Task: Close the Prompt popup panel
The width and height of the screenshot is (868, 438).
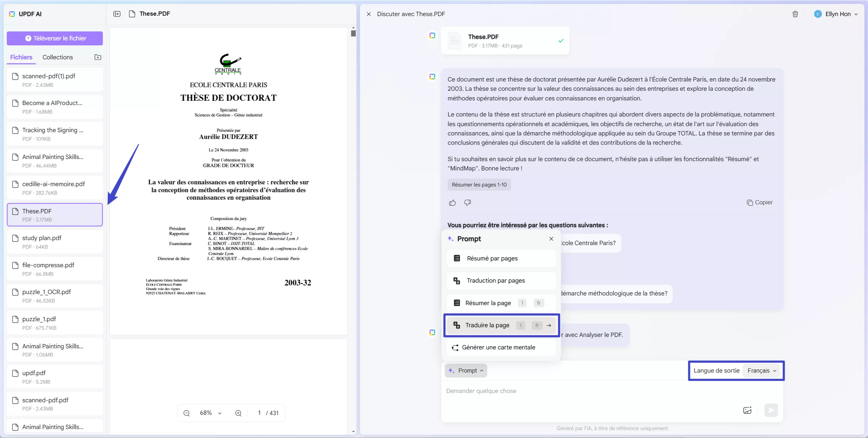Action: (x=551, y=239)
